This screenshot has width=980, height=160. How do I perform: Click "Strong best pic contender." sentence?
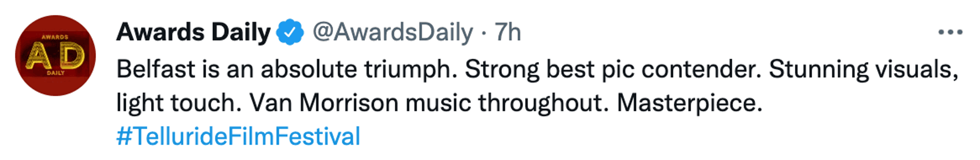coord(612,69)
